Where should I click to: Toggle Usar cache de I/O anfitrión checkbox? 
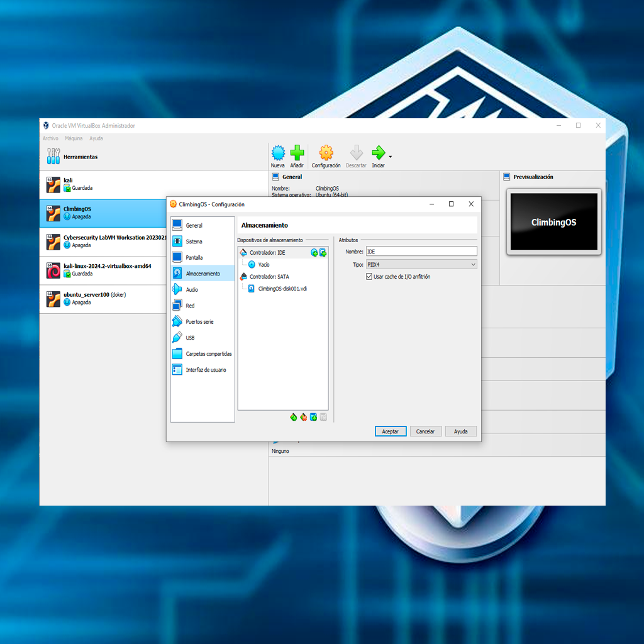(369, 277)
